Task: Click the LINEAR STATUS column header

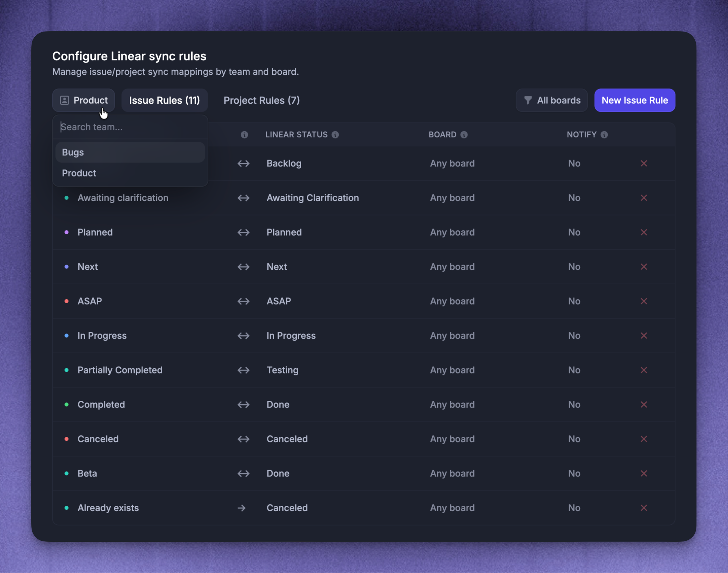Action: [x=296, y=135]
